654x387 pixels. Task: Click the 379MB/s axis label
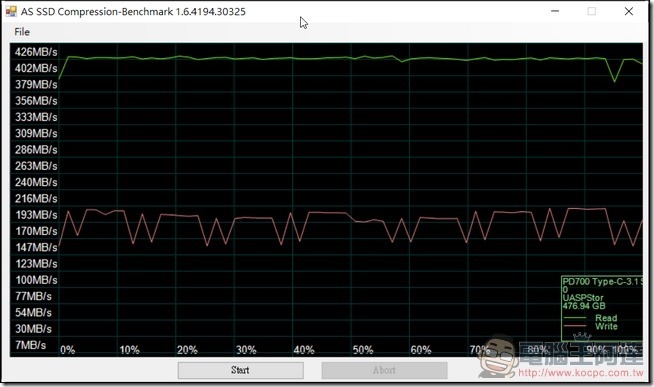click(x=36, y=85)
